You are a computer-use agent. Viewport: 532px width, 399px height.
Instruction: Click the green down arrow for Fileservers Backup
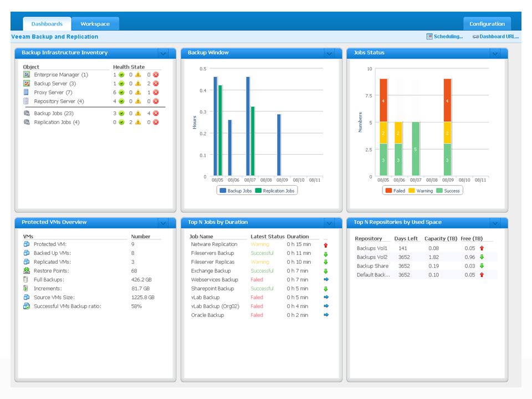326,254
